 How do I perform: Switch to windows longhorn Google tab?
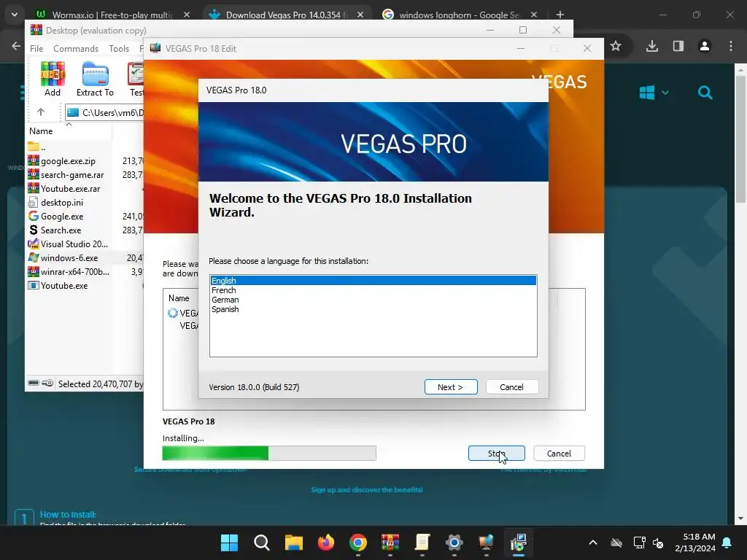point(460,15)
